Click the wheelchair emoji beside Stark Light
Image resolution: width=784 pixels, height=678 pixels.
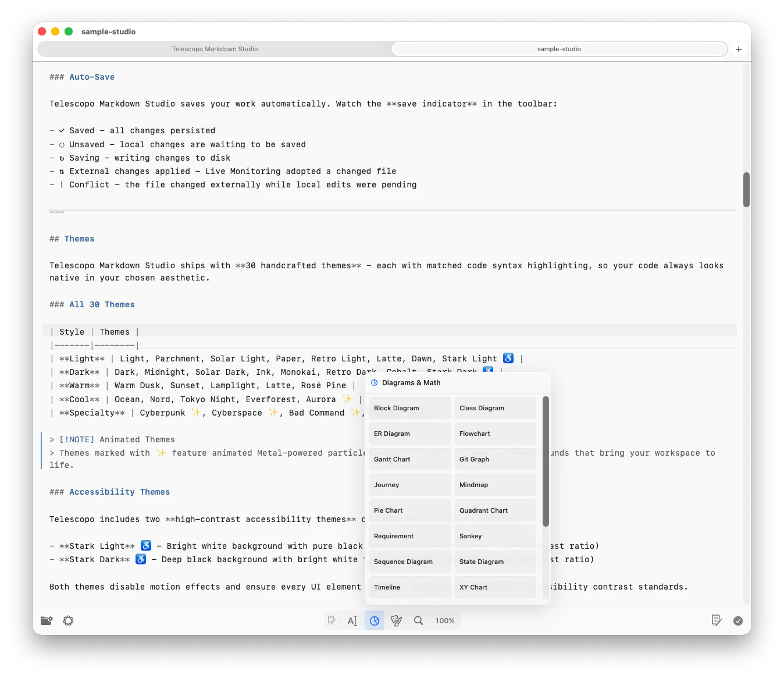[146, 545]
